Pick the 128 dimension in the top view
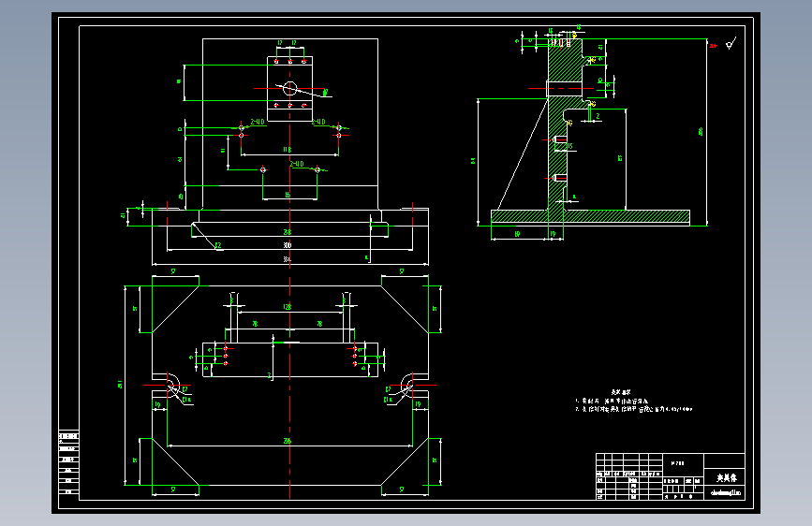 click(x=288, y=307)
